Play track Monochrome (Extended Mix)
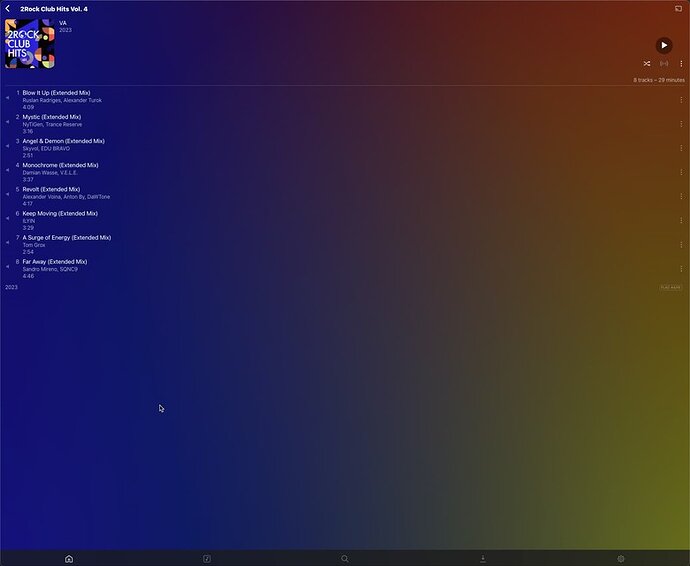The image size is (690, 566). click(60, 165)
